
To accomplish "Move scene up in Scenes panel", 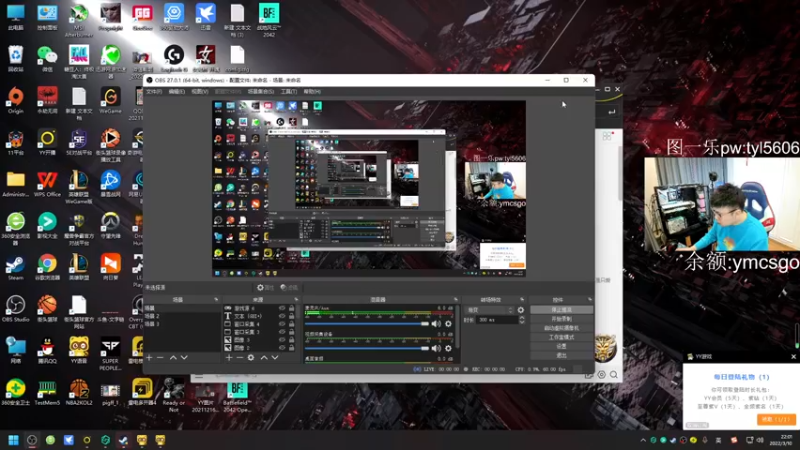I will pyautogui.click(x=173, y=358).
